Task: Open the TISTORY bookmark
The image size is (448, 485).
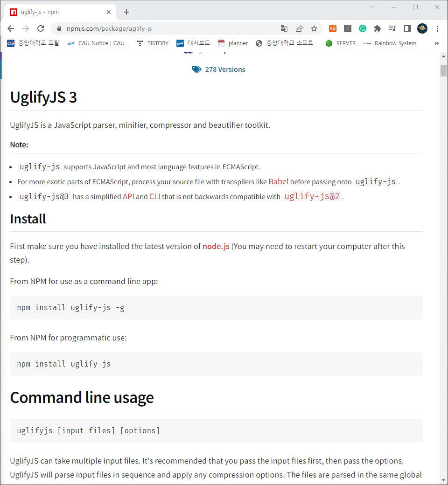Action: (x=153, y=43)
